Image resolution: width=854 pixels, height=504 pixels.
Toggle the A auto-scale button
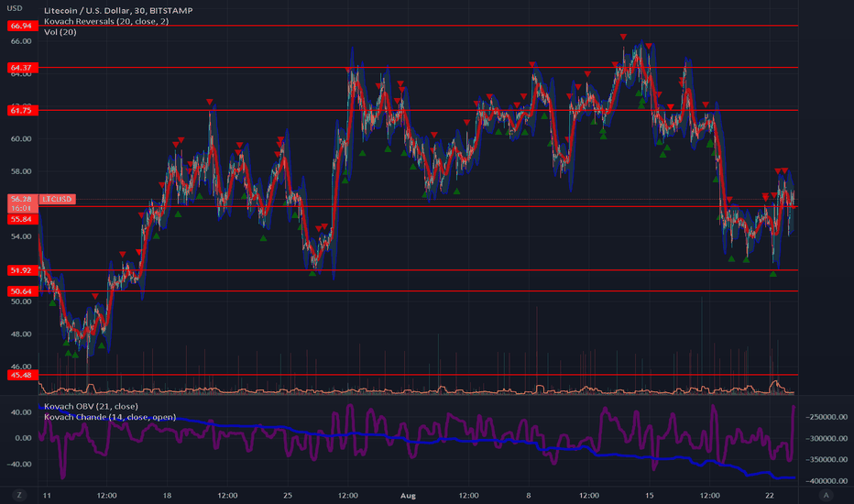(827, 495)
